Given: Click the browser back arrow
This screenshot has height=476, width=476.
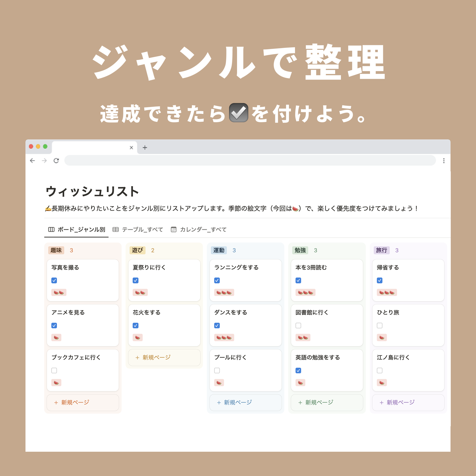Looking at the screenshot, I should point(32,161).
